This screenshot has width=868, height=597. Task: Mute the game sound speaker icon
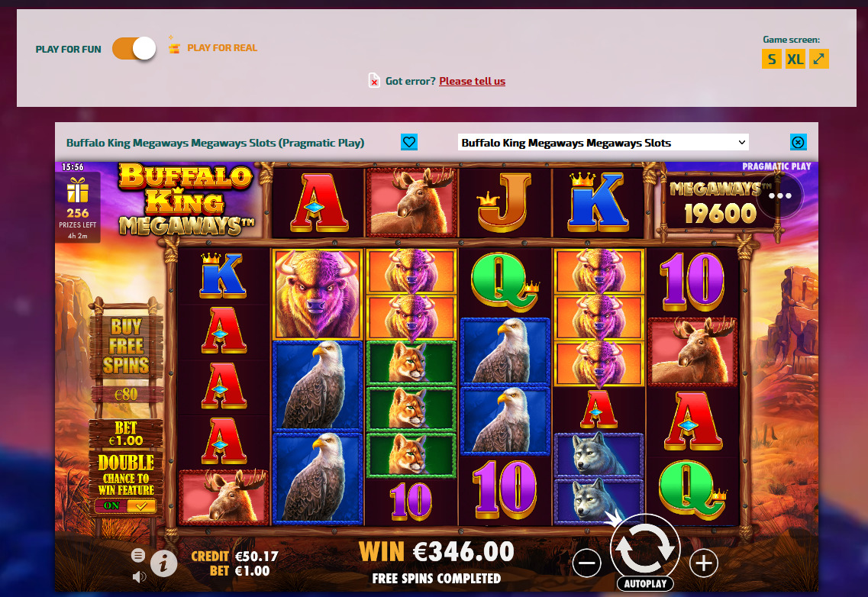coord(139,577)
